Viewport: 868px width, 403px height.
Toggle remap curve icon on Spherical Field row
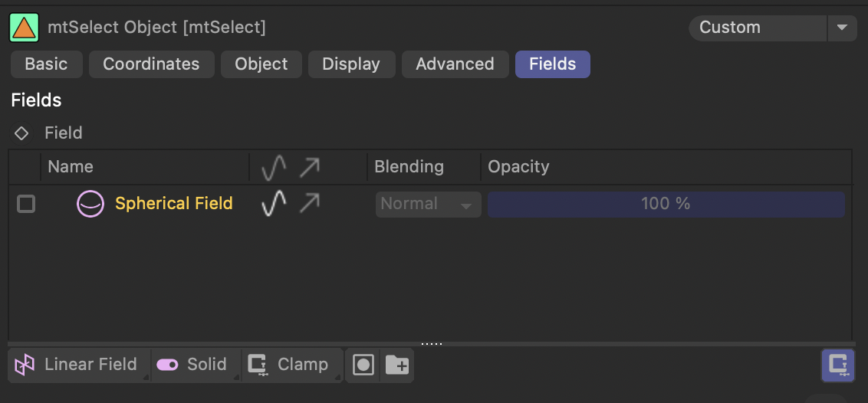tap(274, 204)
